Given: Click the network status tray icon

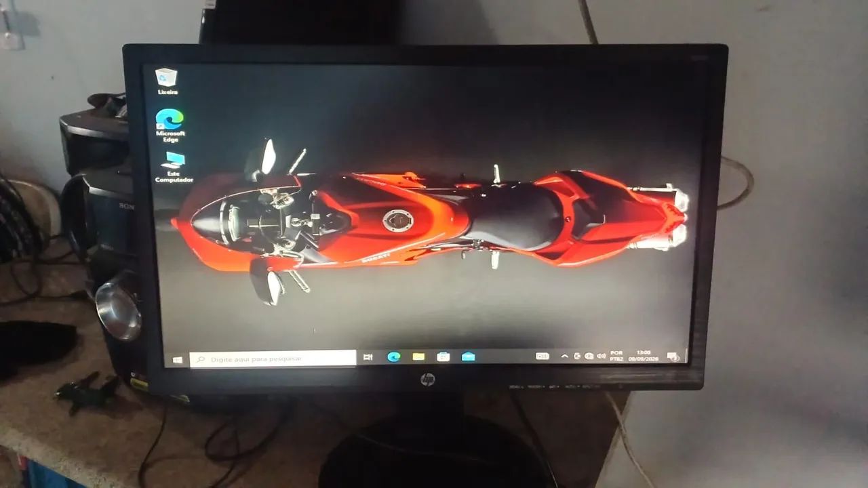Looking at the screenshot, I should 589,356.
